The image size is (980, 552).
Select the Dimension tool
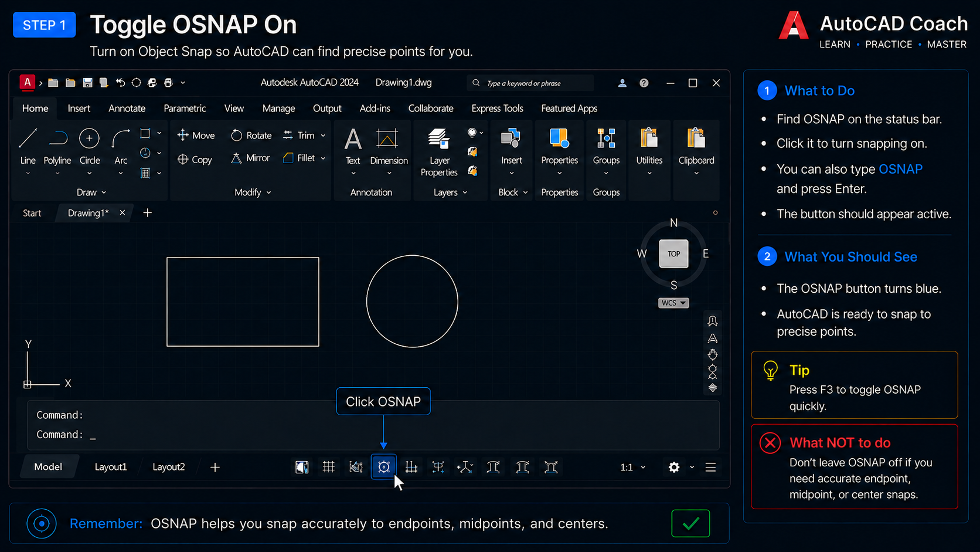point(389,147)
